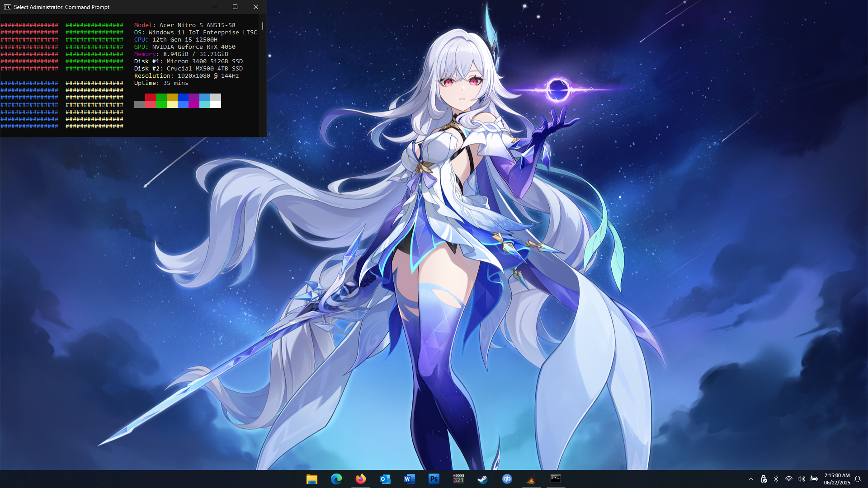Launch Steam from the taskbar
Viewport: 868px width, 488px height.
click(483, 479)
